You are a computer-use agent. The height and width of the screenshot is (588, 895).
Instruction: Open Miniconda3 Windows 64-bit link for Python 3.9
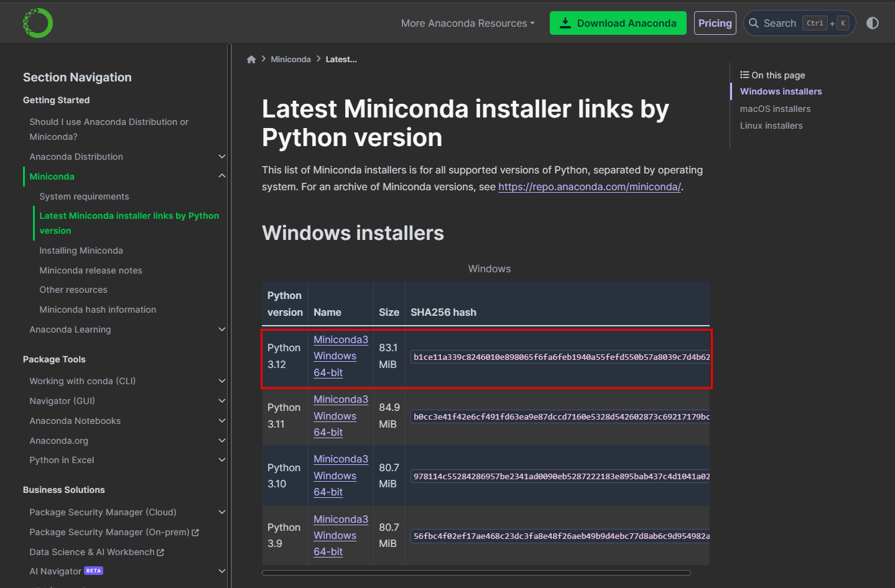pyautogui.click(x=341, y=535)
